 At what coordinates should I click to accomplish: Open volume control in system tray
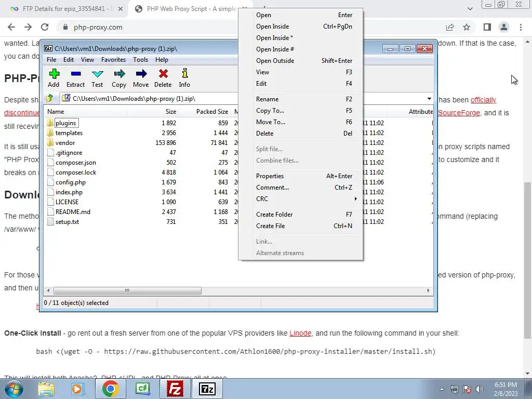479,389
